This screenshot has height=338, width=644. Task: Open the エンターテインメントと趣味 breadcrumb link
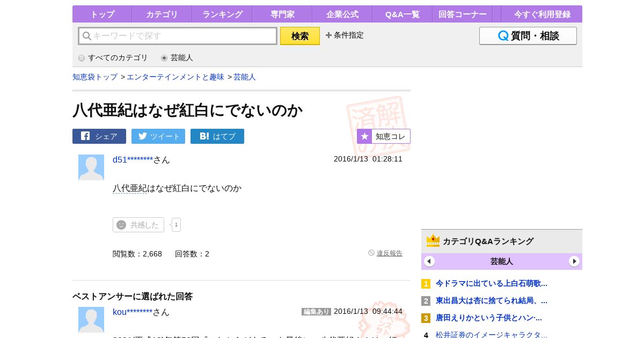coord(175,77)
